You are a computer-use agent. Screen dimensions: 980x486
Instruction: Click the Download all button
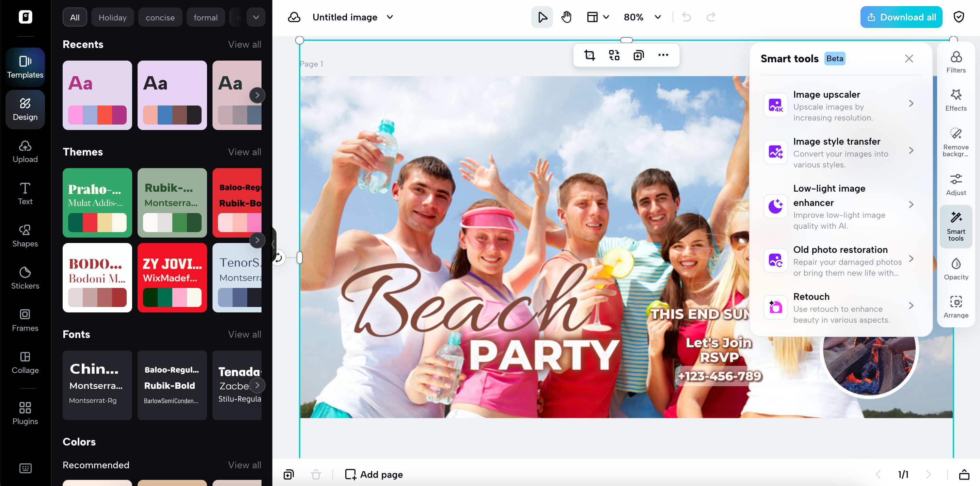pos(901,17)
